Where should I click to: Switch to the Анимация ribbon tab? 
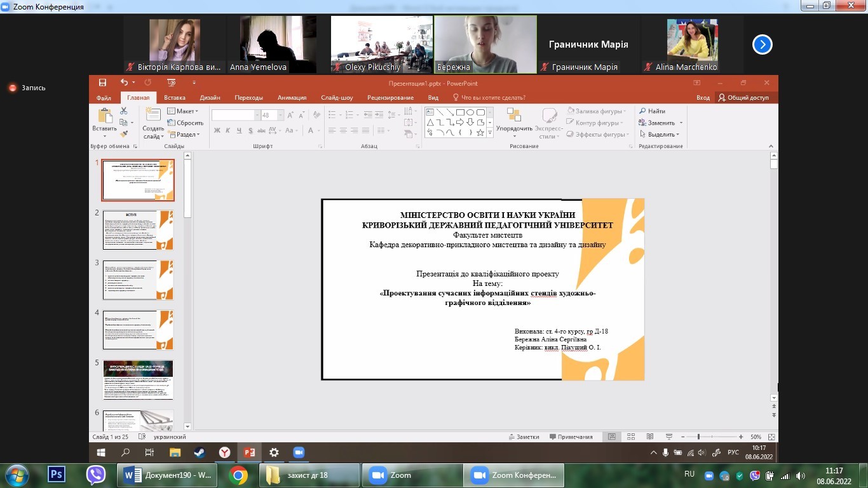coord(292,98)
